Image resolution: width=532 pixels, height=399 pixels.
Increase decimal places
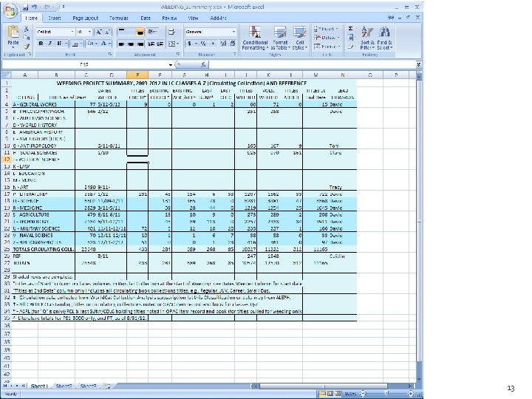click(223, 44)
